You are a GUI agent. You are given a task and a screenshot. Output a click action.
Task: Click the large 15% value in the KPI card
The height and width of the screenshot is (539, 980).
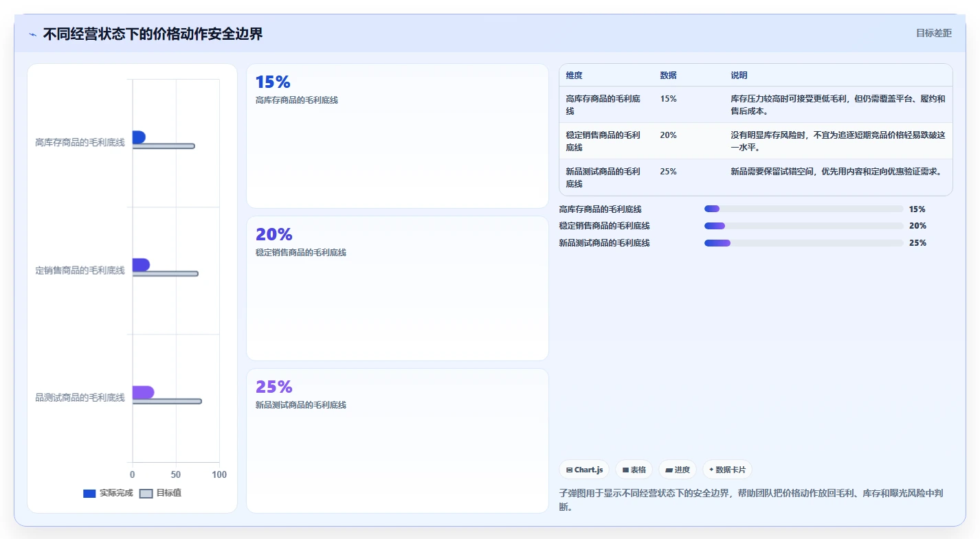(273, 82)
